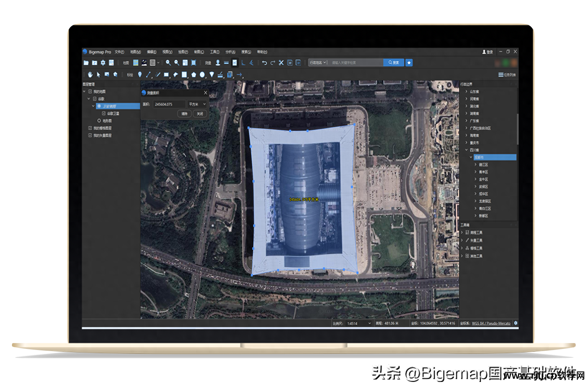588x392 pixels.
Task: Open the 绘图(P) menu
Action: (183, 52)
